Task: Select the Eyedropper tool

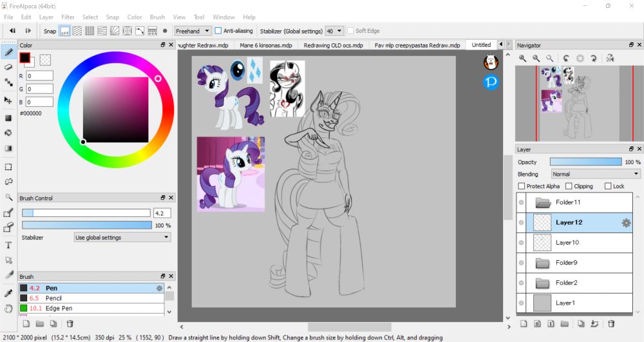Action: 8,293
